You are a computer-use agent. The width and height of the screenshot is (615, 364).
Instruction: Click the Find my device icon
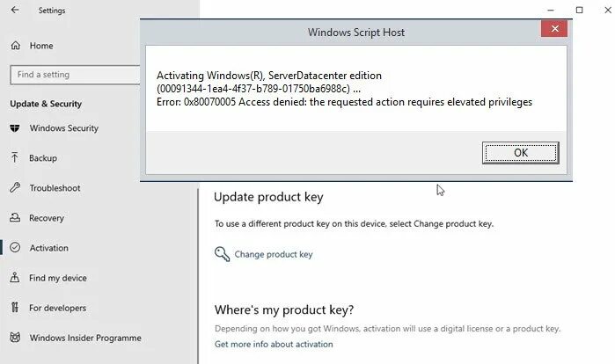pyautogui.click(x=15, y=278)
